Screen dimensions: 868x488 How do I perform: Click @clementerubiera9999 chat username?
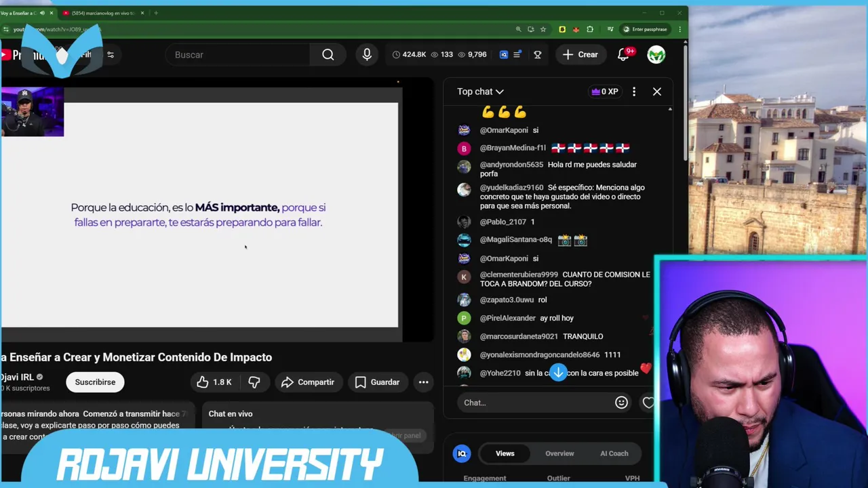pos(519,274)
